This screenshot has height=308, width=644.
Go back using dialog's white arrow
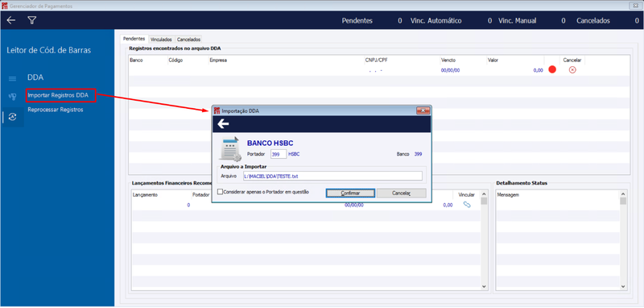coord(223,124)
